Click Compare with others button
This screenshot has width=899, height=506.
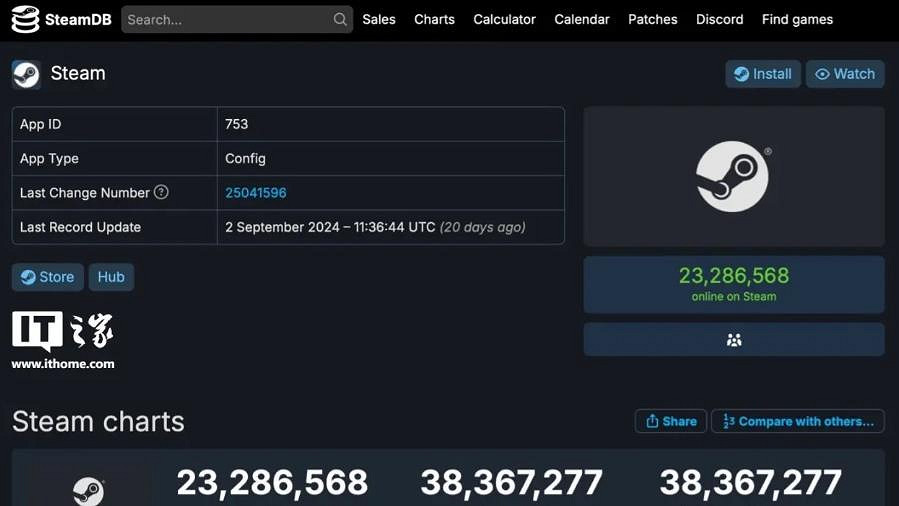(x=798, y=421)
